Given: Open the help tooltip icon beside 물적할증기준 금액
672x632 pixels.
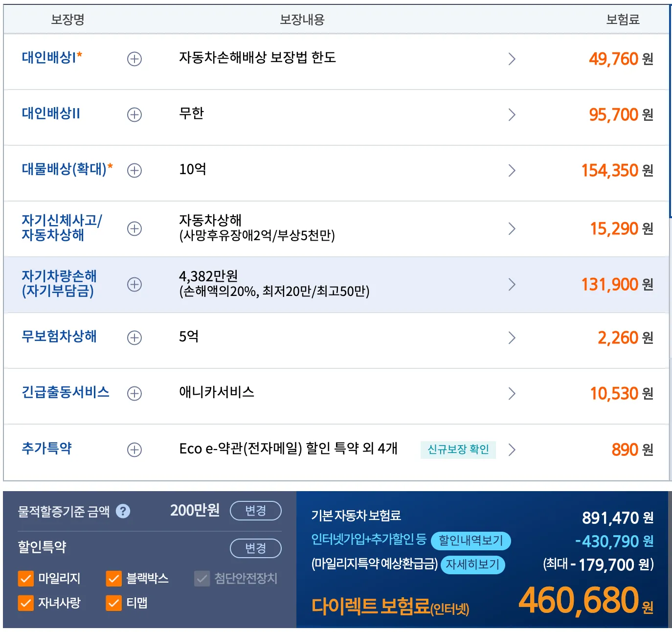Looking at the screenshot, I should click(123, 511).
